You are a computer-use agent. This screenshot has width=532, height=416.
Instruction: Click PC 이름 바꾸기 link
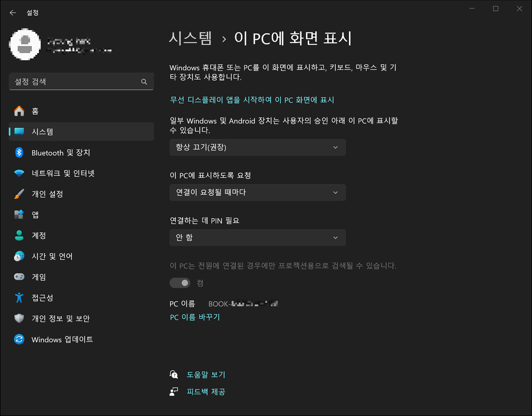point(195,317)
